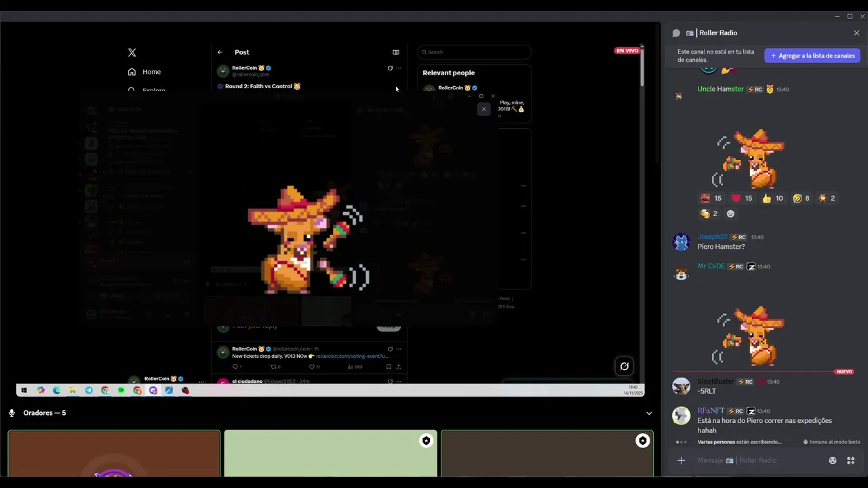Click moderator badge on the brown speaker tile
This screenshot has height=488, width=868.
point(642,441)
